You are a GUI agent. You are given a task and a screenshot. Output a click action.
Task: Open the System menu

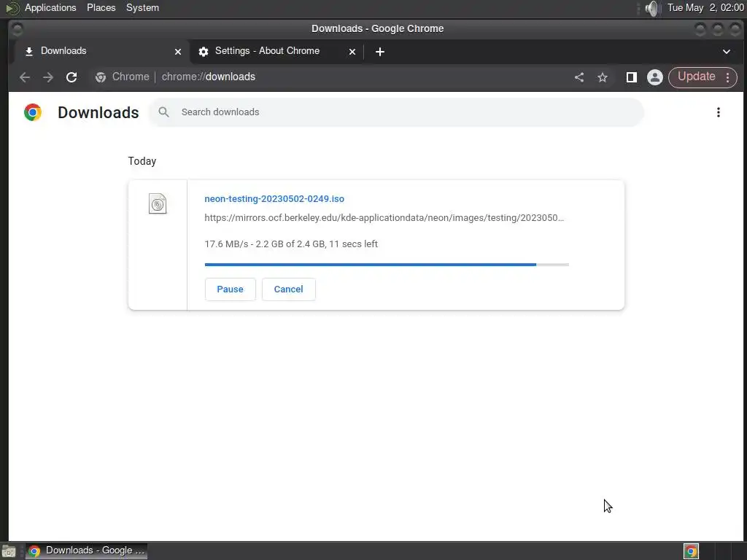click(x=142, y=7)
